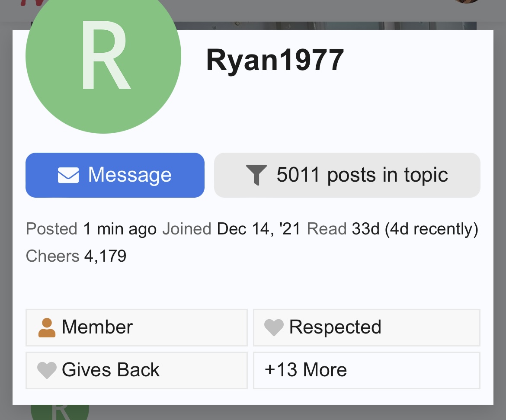Click the Joined Dec 14, '21 date
The width and height of the screenshot is (506, 420).
tap(231, 229)
